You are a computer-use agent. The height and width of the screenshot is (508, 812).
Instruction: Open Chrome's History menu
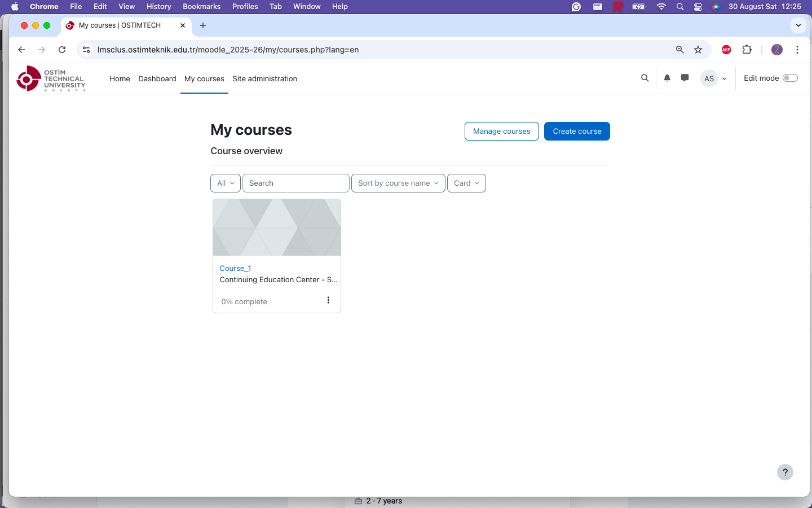tap(158, 6)
